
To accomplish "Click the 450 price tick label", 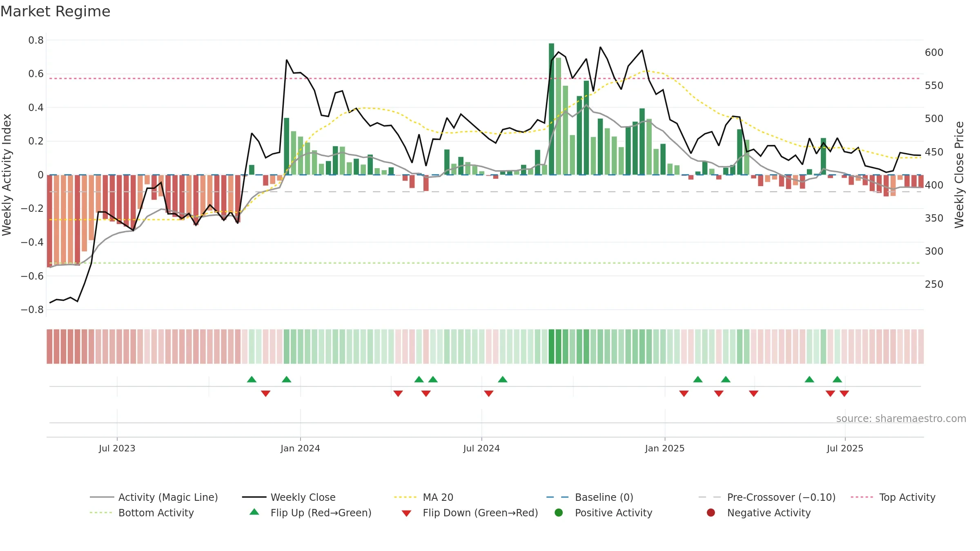I will tap(934, 152).
